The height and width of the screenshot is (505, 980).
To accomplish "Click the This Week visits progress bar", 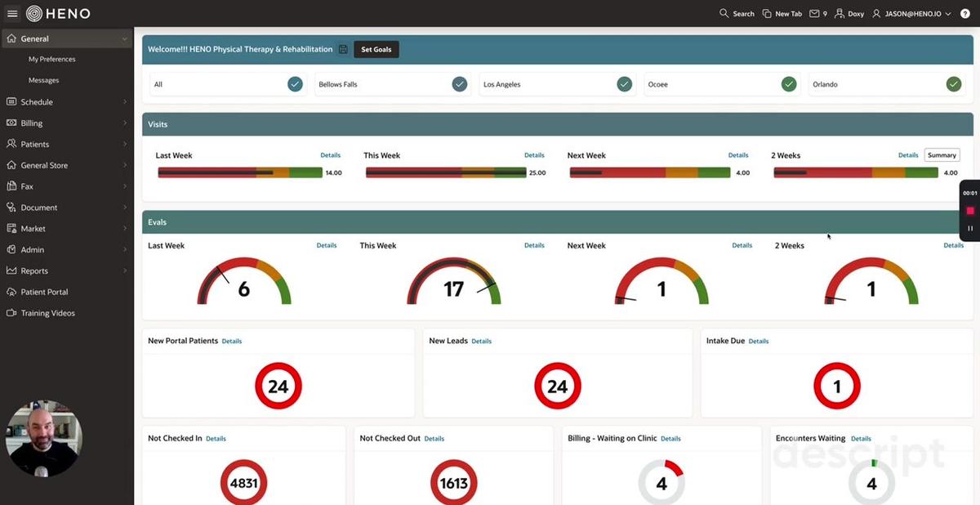I will pyautogui.click(x=444, y=172).
